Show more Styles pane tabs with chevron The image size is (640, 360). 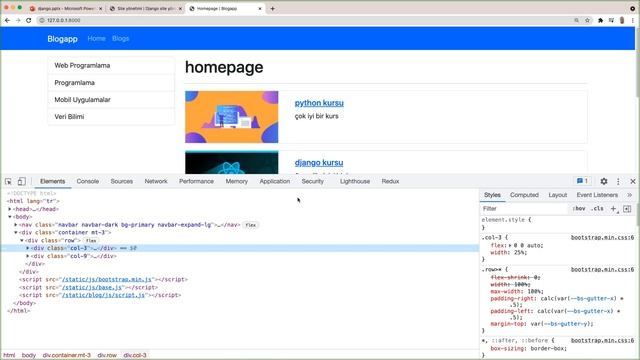pos(629,195)
